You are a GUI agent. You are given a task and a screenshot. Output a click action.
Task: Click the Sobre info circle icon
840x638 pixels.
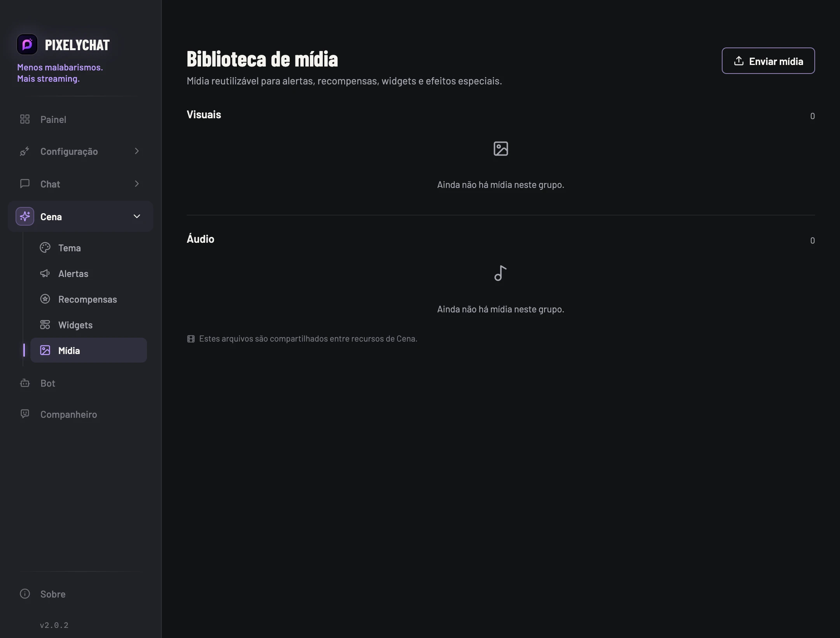25,594
